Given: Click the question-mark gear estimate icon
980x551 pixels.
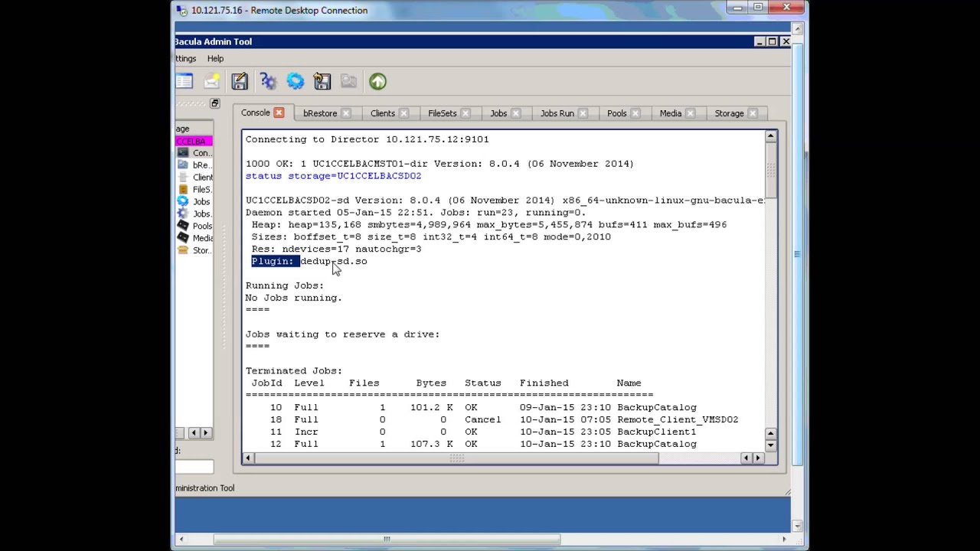Looking at the screenshot, I should tap(267, 81).
